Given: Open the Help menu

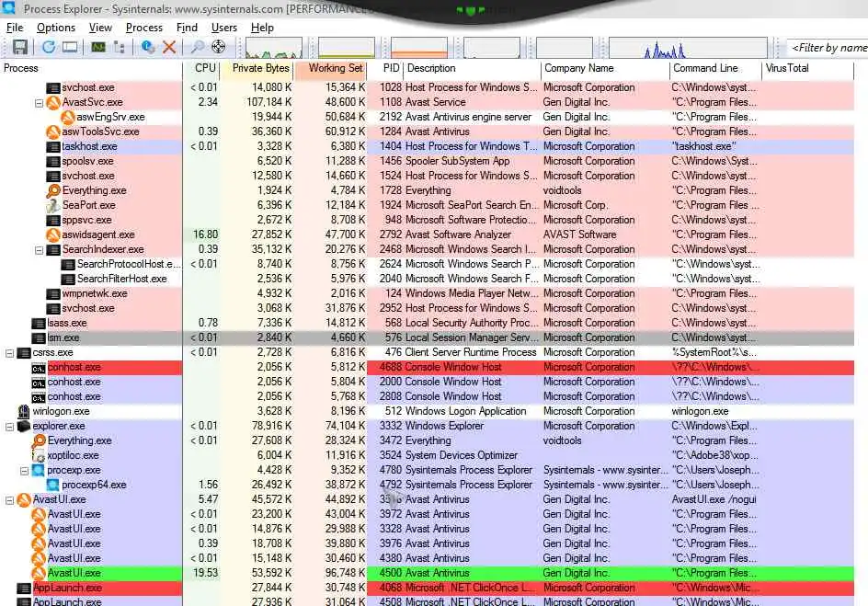Looking at the screenshot, I should pyautogui.click(x=262, y=28).
